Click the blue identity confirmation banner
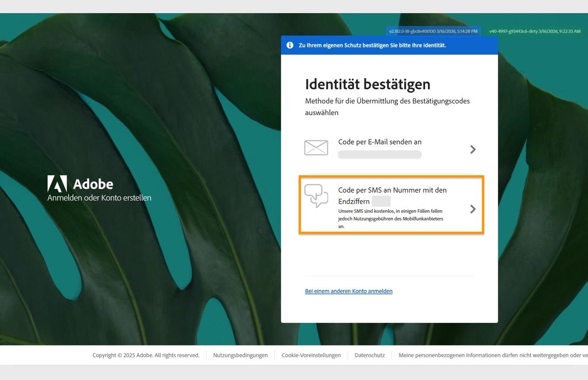The image size is (588, 380). [389, 45]
